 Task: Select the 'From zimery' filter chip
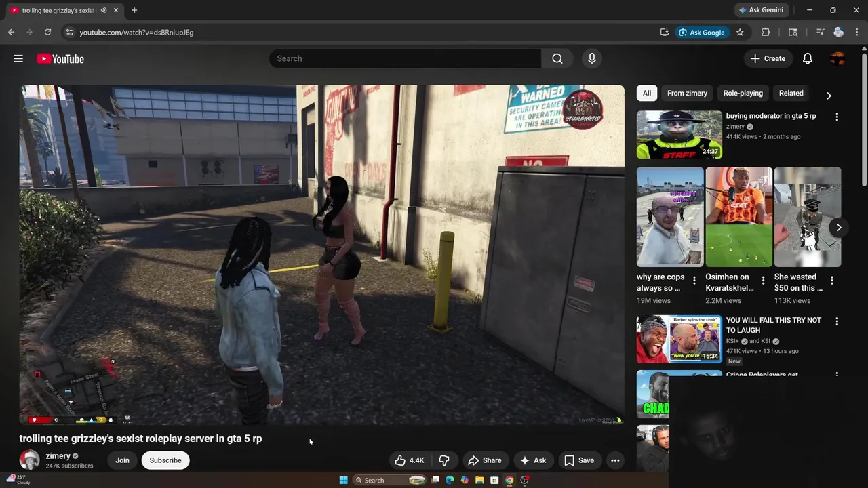pos(687,93)
